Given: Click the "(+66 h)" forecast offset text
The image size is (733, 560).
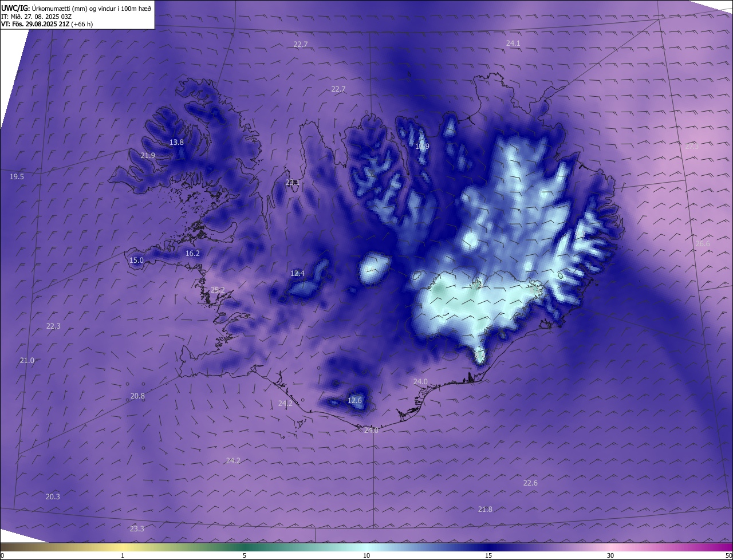Looking at the screenshot, I should pyautogui.click(x=82, y=24).
